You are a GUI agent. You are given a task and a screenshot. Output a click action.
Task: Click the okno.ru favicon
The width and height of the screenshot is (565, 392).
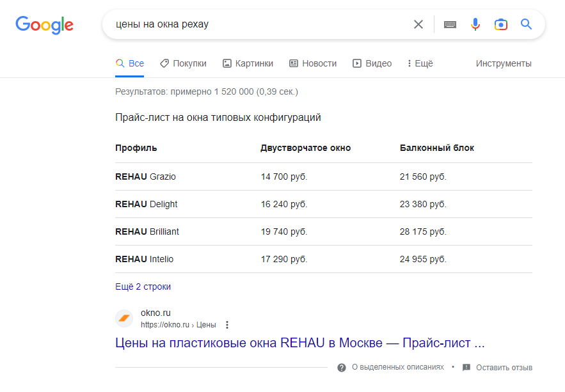click(124, 318)
